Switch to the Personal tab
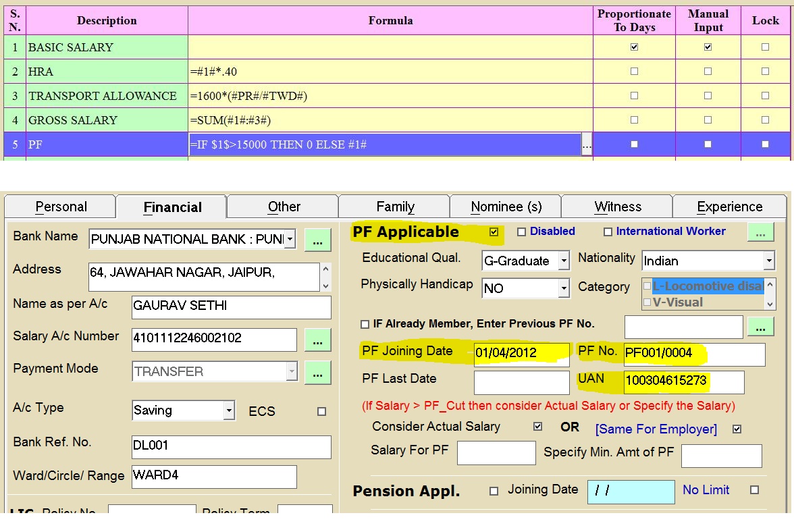Image resolution: width=794 pixels, height=532 pixels. pos(61,207)
